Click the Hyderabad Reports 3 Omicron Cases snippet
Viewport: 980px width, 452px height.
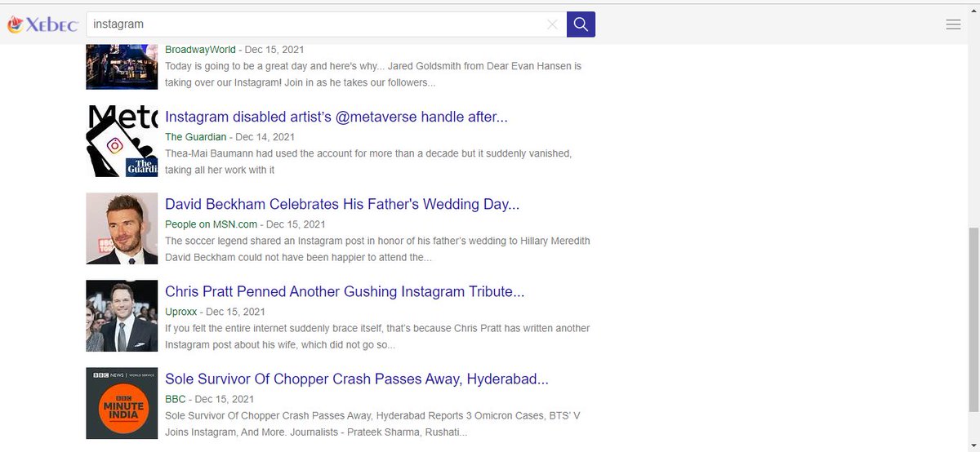(x=372, y=423)
